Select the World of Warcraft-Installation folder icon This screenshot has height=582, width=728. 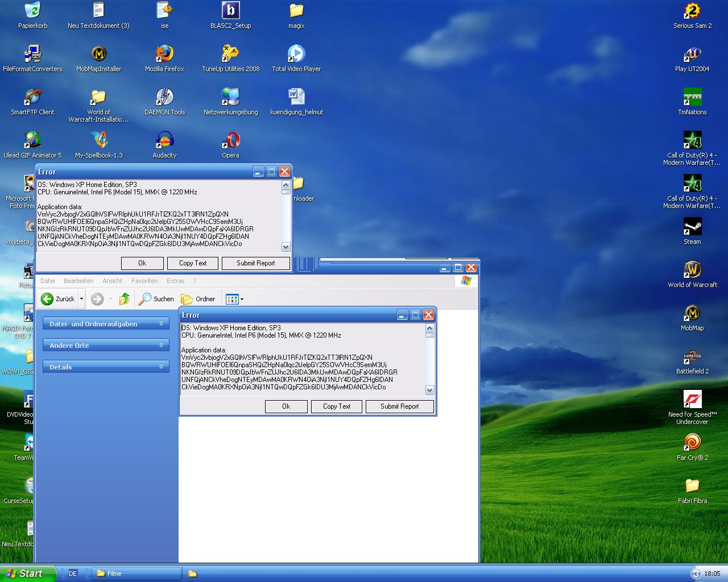click(x=98, y=106)
